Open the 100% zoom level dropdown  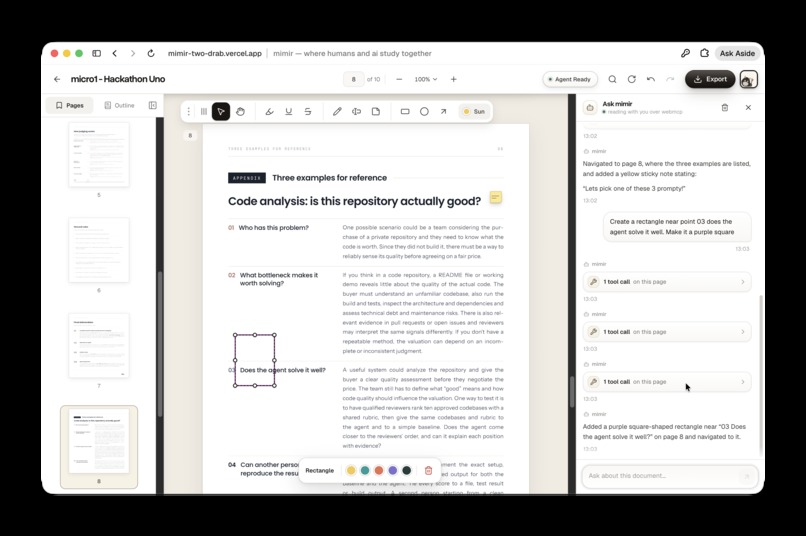(x=426, y=79)
